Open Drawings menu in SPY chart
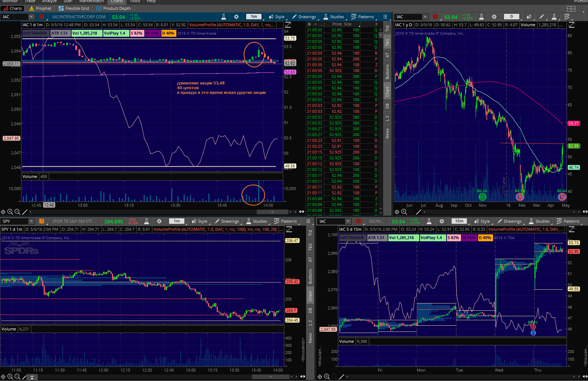Viewport: 588px width, 381px height. coord(227,221)
